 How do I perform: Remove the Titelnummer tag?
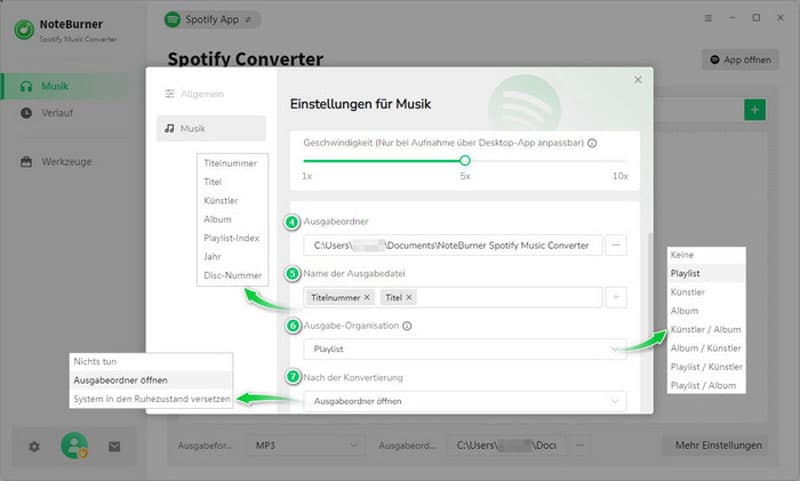click(x=367, y=297)
